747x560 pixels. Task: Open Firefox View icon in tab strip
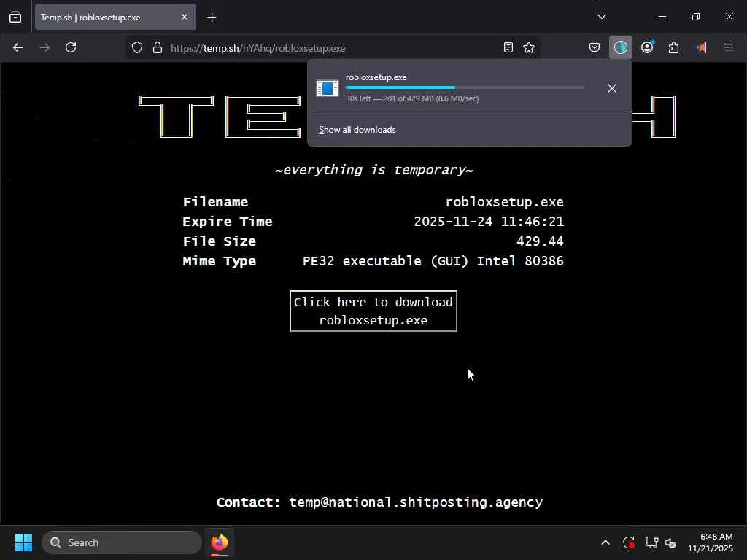pos(15,17)
